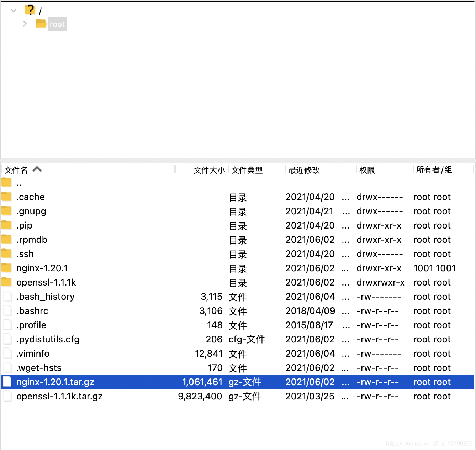Sort by the 文件大小 column header
The height and width of the screenshot is (450, 476).
[x=209, y=170]
